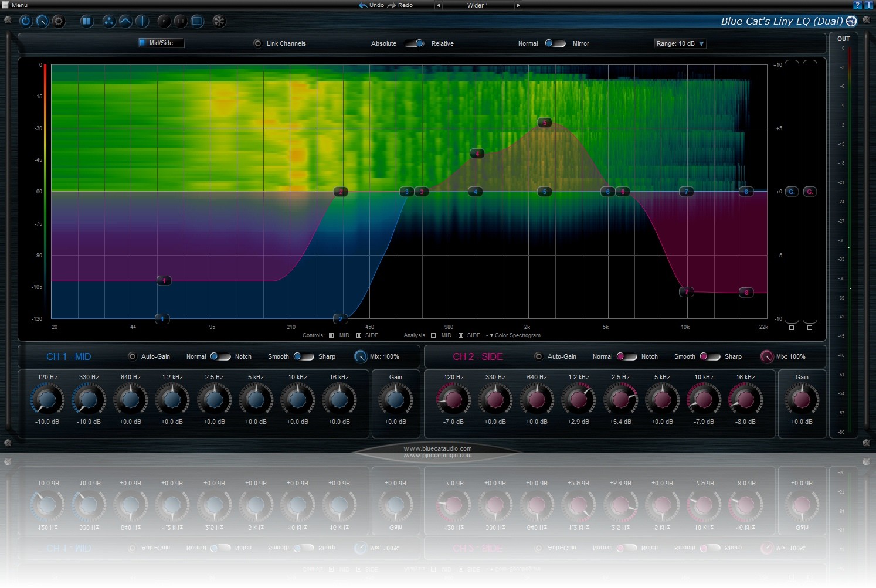This screenshot has width=876, height=588.
Task: Toggle Analysis SIDE checkbox
Action: (x=461, y=335)
